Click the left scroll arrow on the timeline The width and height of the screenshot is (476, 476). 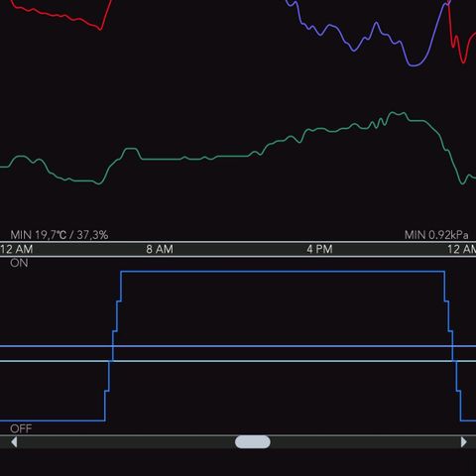pos(14,442)
